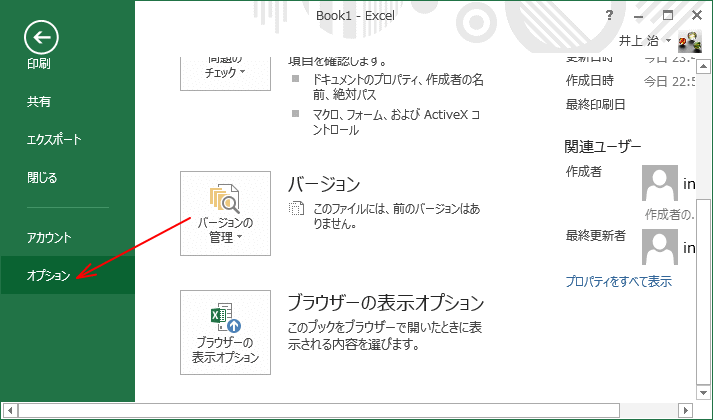Screen dimensions: 713x420
Task: Open the バージョンの管理 dropdown button
Action: 226,213
